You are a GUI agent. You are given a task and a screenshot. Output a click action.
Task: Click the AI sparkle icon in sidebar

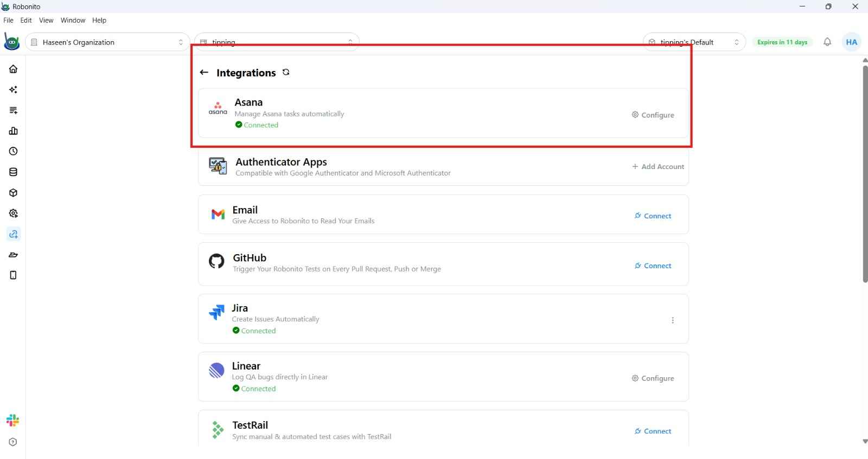14,89
